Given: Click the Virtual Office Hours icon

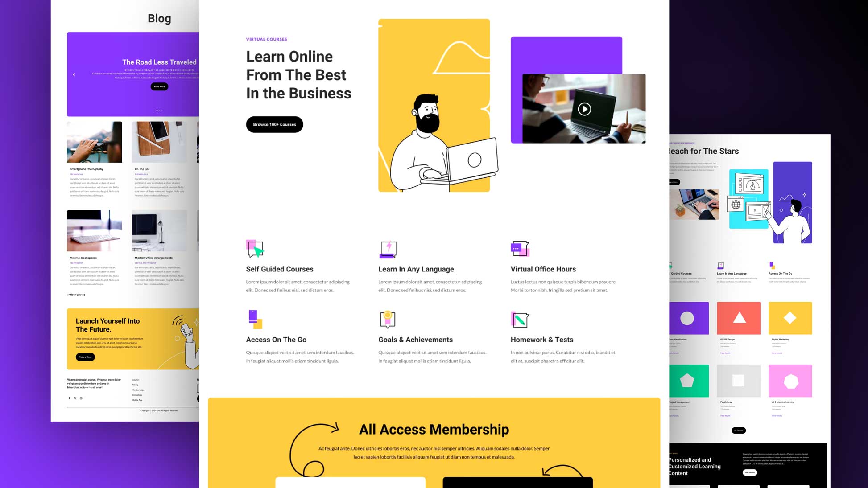Looking at the screenshot, I should tap(519, 249).
